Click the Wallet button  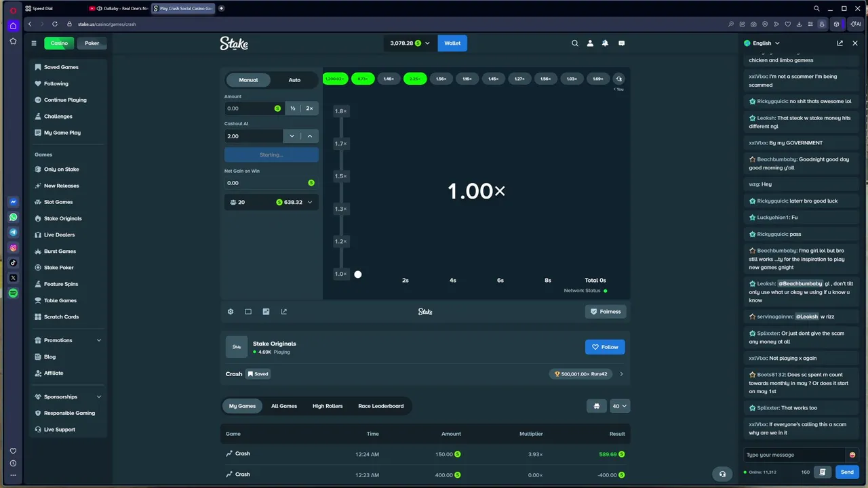(x=452, y=43)
